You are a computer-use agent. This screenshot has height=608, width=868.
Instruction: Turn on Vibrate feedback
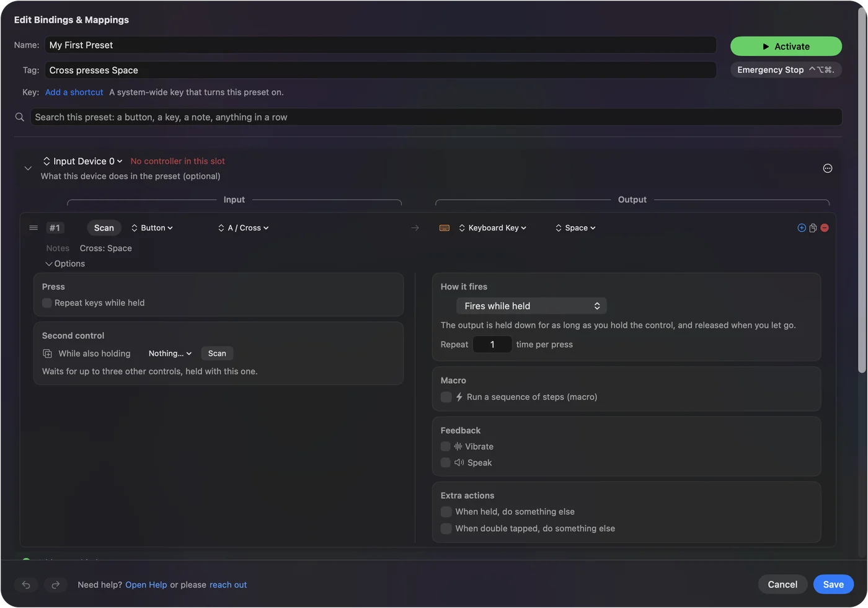(x=445, y=446)
